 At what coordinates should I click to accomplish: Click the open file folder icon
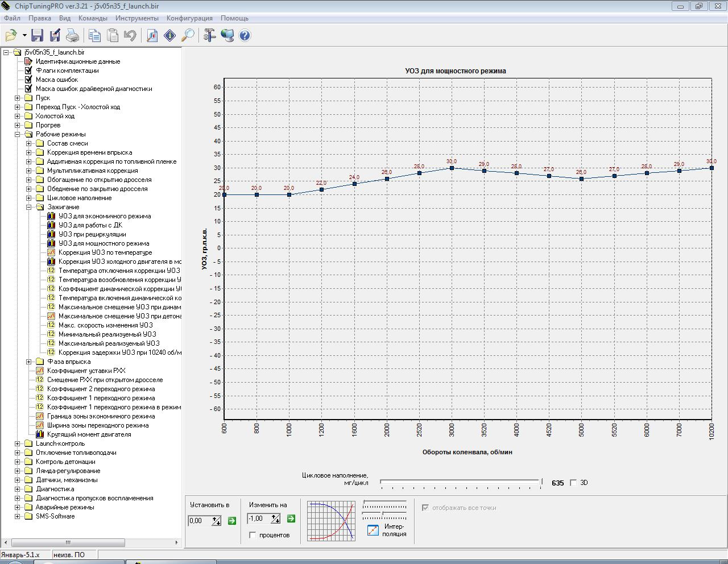point(11,36)
